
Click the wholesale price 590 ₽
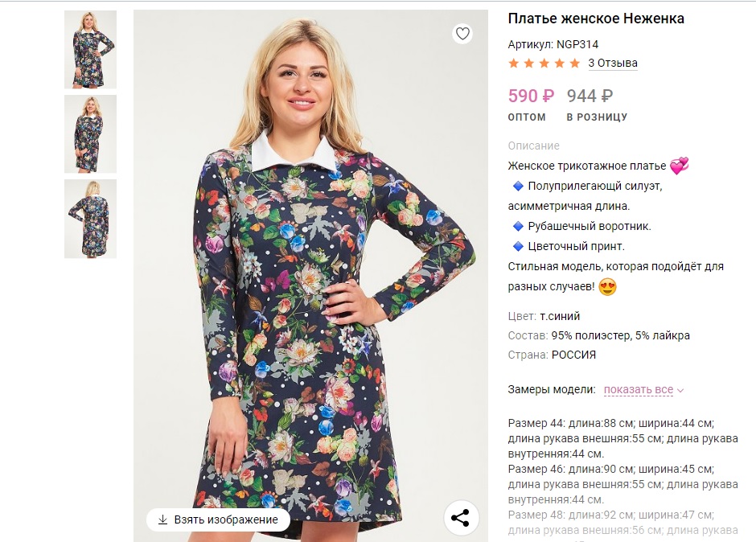point(531,96)
